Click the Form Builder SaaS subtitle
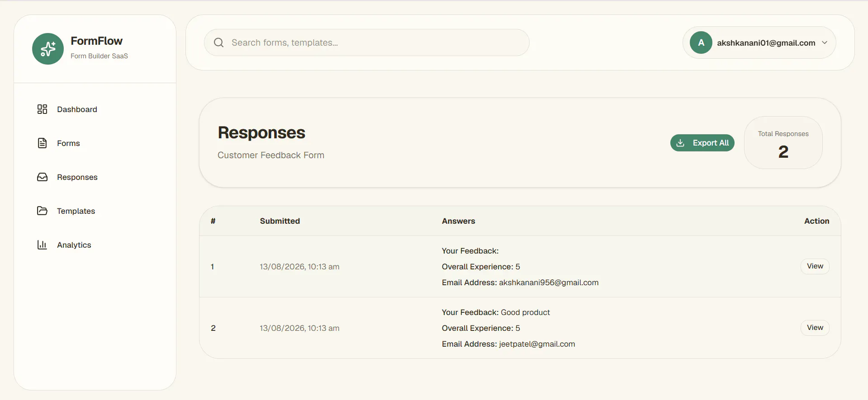This screenshot has height=400, width=868. 99,56
